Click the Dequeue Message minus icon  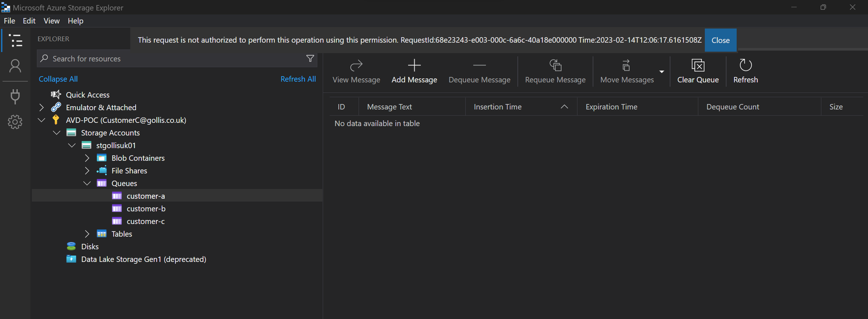[479, 65]
